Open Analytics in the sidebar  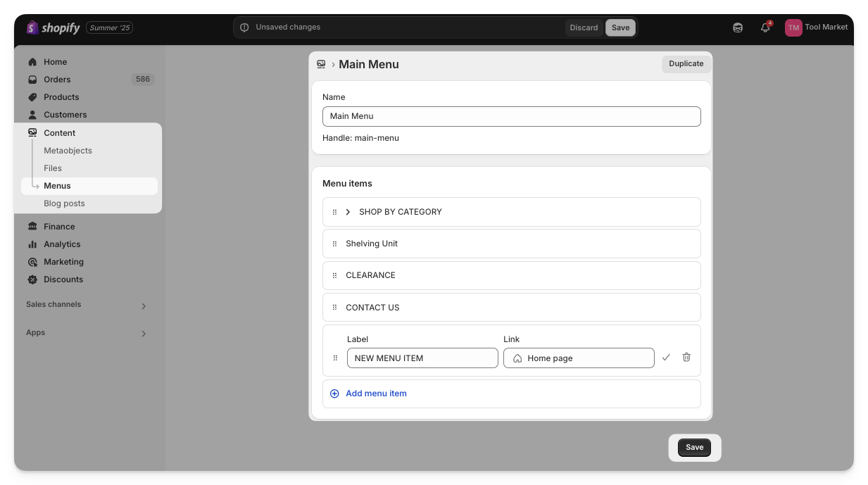pos(62,244)
